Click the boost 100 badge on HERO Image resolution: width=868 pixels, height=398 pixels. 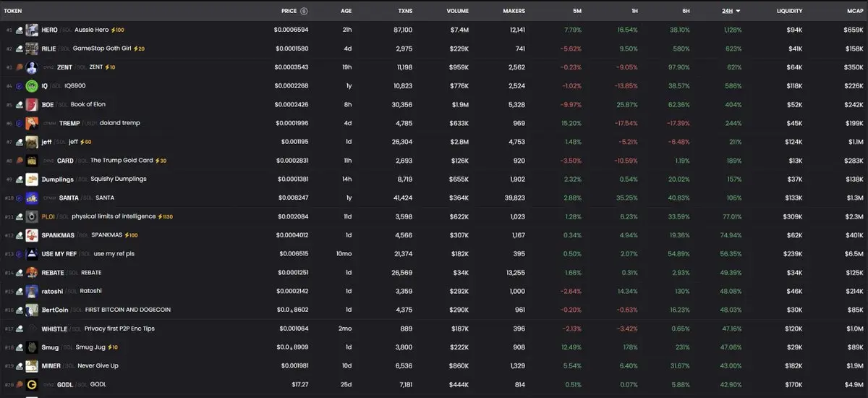118,30
